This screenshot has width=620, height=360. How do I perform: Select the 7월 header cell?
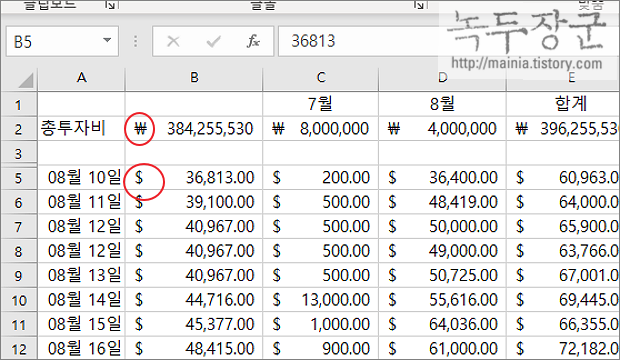(x=321, y=104)
